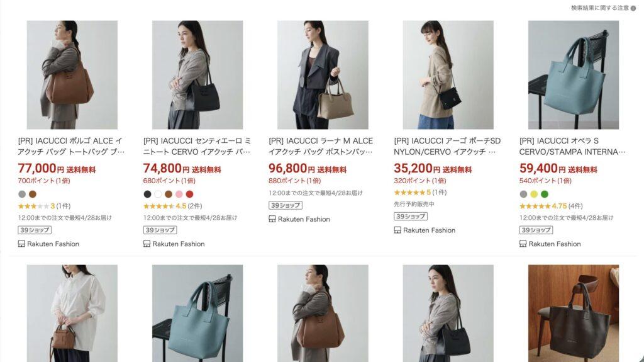Click shop icon under the 74,800円 item
The width and height of the screenshot is (644, 362).
point(147,244)
